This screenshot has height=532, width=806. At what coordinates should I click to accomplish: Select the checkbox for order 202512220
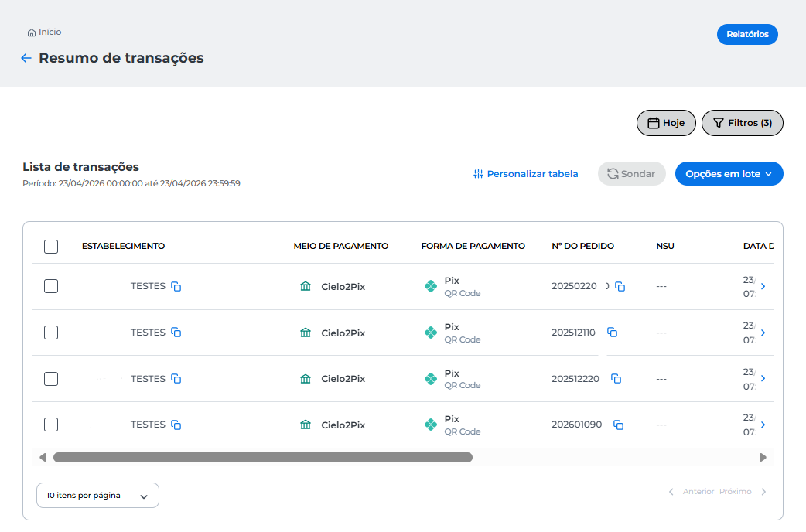point(51,379)
